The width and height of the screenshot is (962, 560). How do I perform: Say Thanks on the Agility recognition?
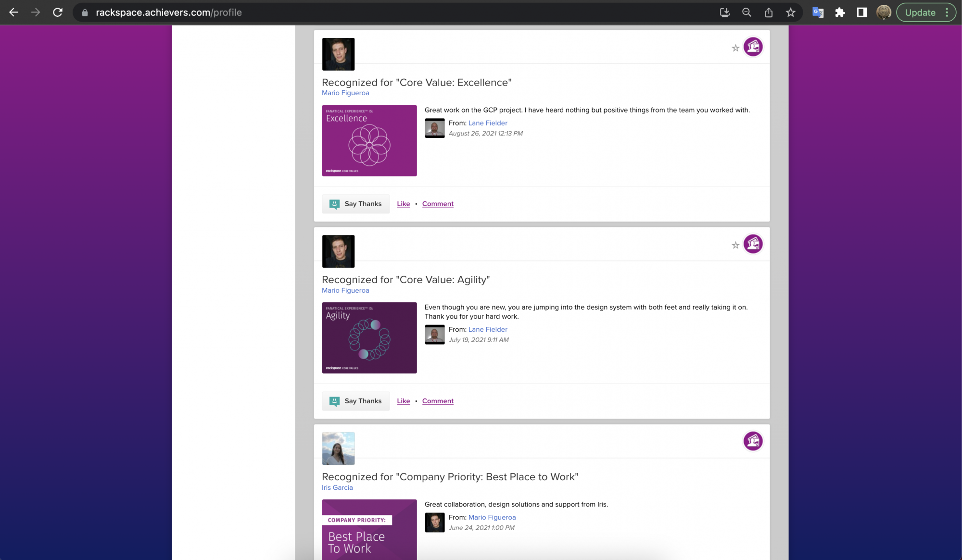pos(355,401)
